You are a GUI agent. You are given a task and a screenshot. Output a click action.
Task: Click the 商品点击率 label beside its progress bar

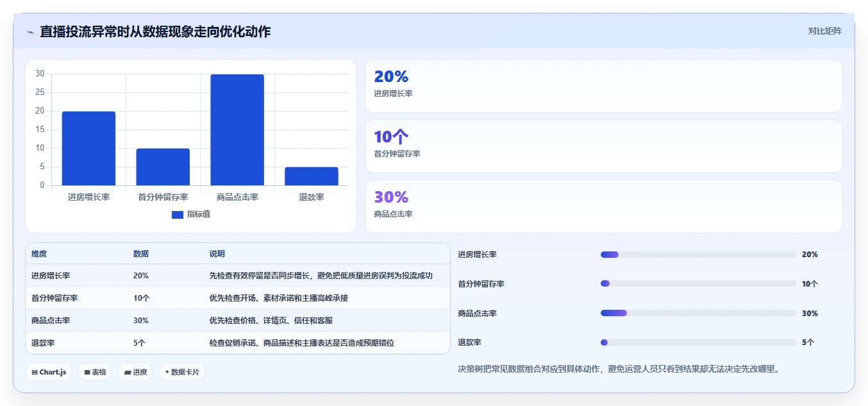pos(477,314)
